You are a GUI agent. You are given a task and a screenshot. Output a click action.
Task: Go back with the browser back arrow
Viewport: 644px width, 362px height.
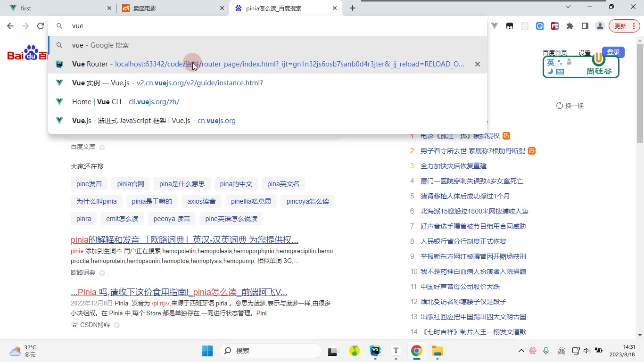(10, 26)
